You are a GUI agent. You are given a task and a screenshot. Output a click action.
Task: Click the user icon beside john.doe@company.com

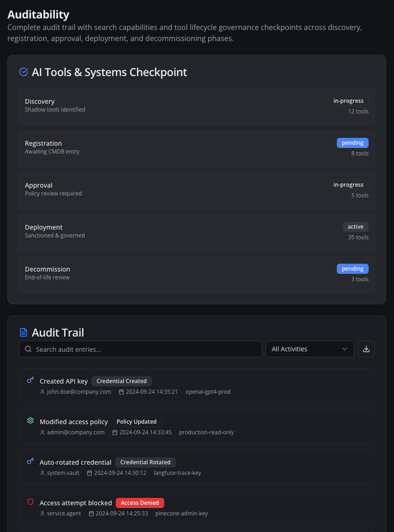(x=42, y=391)
